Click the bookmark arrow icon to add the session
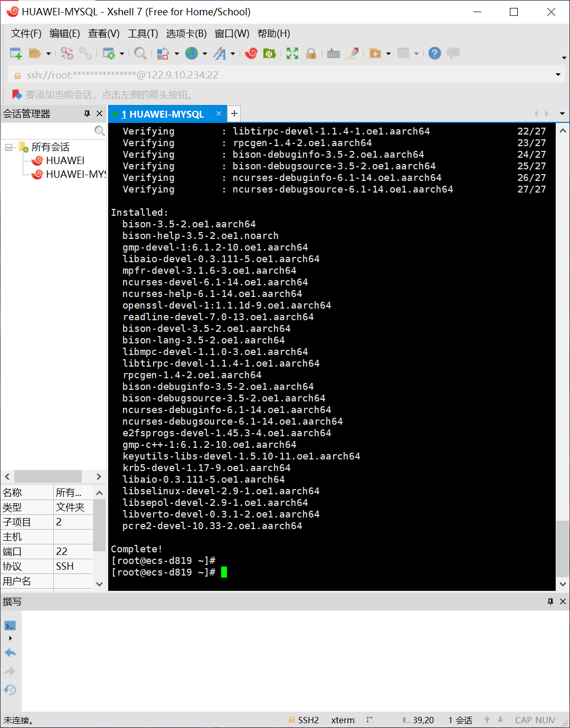This screenshot has width=570, height=728. pyautogui.click(x=17, y=95)
